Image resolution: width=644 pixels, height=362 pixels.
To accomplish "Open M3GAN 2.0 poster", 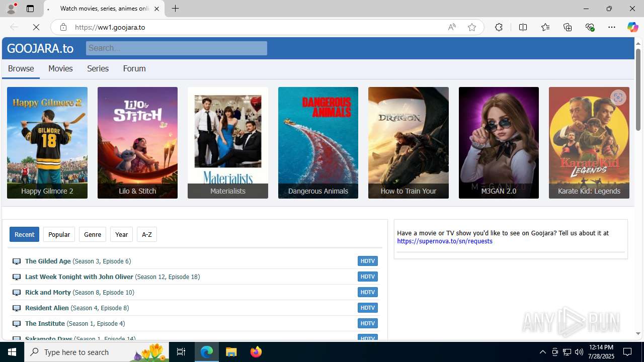I will (499, 143).
